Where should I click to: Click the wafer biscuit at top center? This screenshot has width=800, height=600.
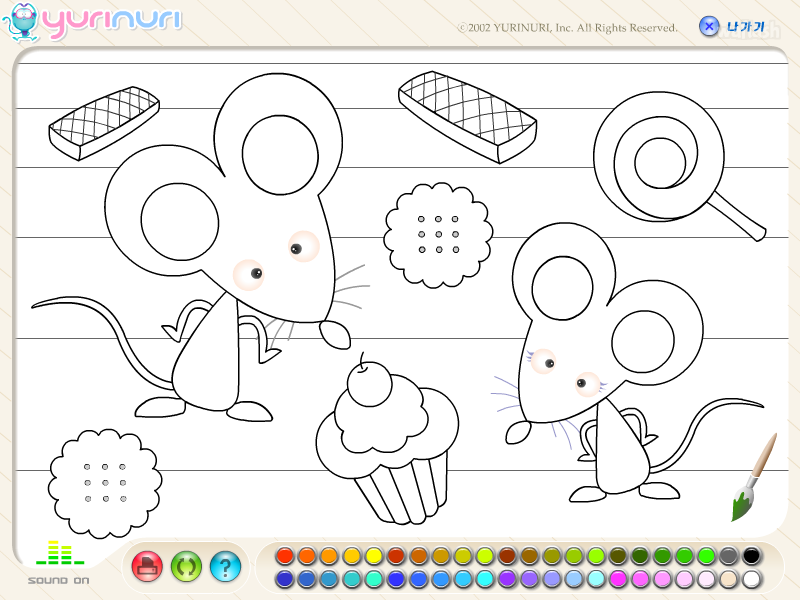coord(467,117)
